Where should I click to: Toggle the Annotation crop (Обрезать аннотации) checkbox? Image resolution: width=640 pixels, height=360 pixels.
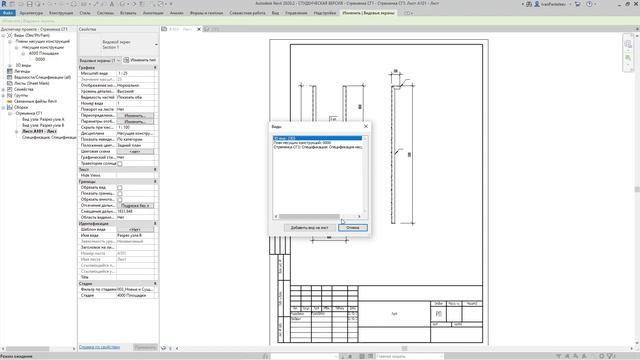[x=120, y=200]
